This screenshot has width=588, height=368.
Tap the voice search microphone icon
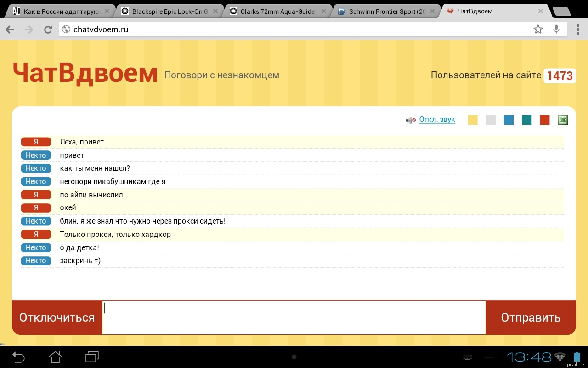pyautogui.click(x=556, y=29)
